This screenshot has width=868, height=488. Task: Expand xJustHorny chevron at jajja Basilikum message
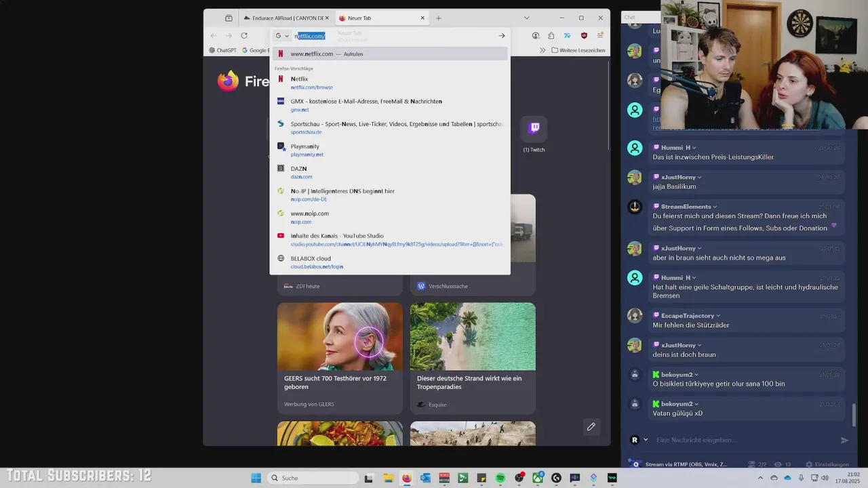[701, 178]
